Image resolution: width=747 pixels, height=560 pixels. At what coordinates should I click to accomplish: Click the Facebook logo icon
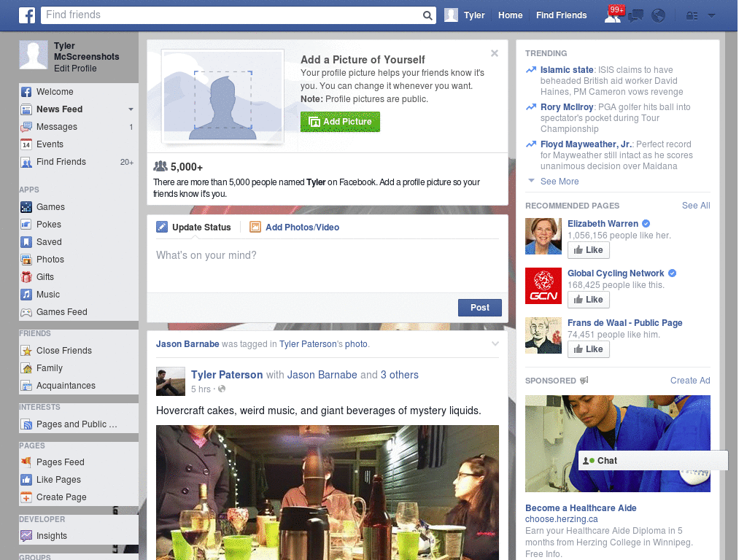pos(27,15)
